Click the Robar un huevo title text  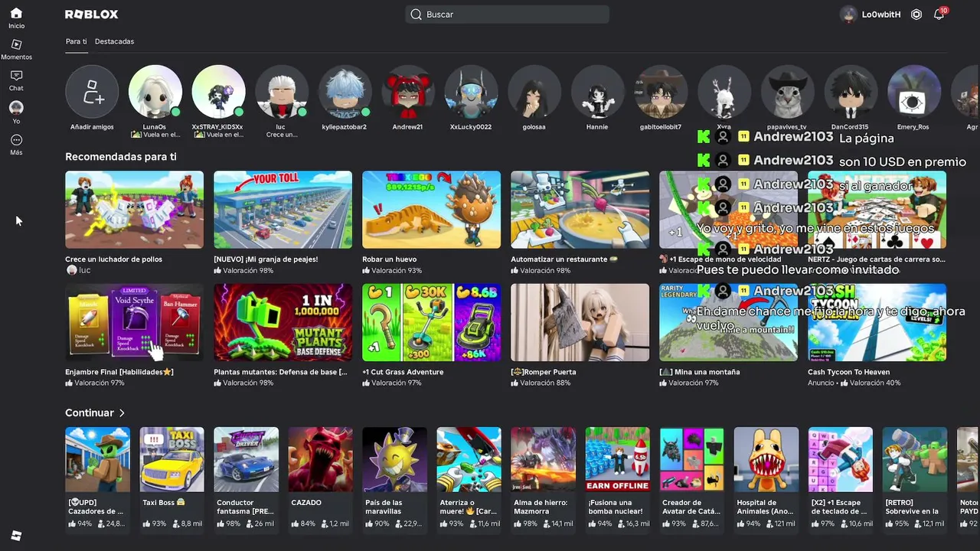391,259
